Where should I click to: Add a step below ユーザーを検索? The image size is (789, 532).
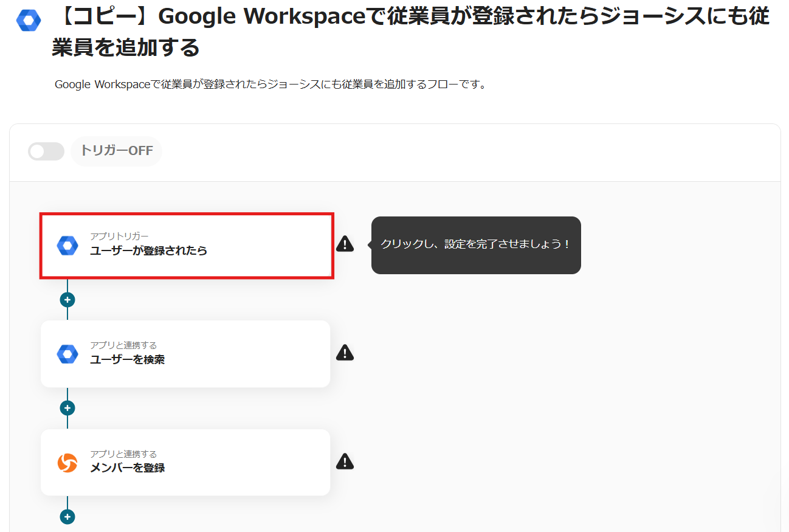click(x=67, y=408)
